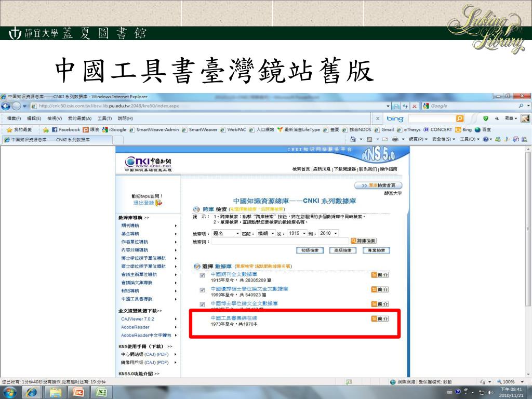Open the 檢視(V) menu

pyautogui.click(x=55, y=118)
